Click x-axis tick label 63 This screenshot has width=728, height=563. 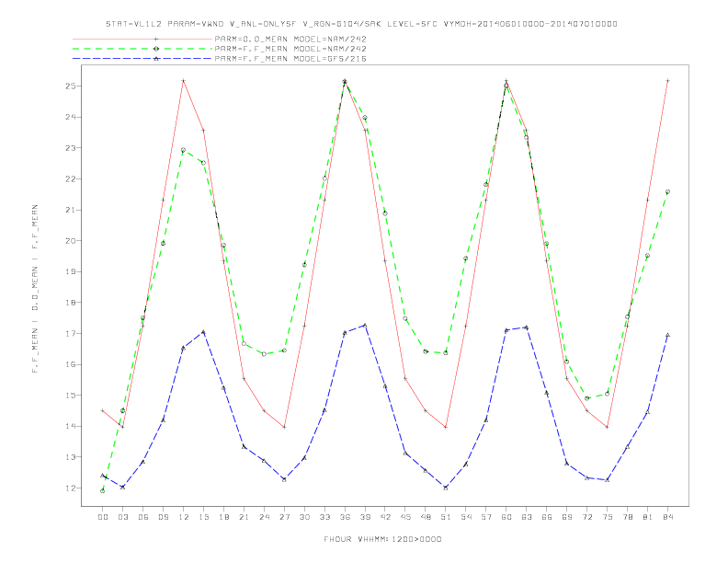click(527, 517)
